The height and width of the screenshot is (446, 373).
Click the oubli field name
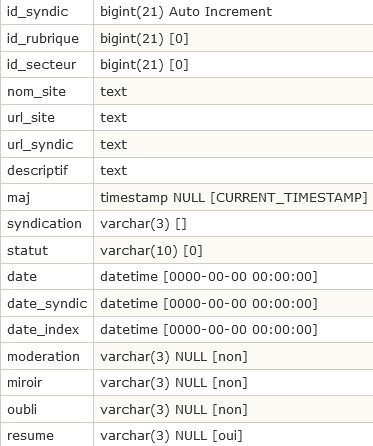tap(22, 409)
